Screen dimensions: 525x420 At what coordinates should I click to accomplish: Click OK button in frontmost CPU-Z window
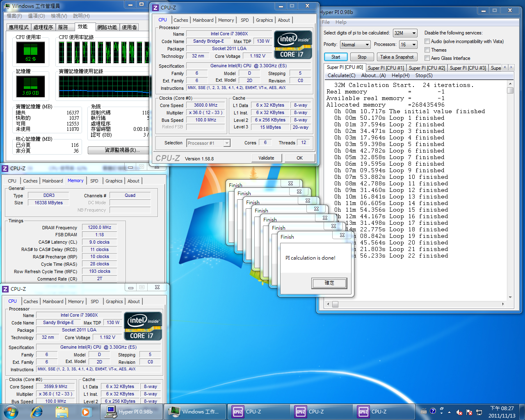click(x=299, y=158)
